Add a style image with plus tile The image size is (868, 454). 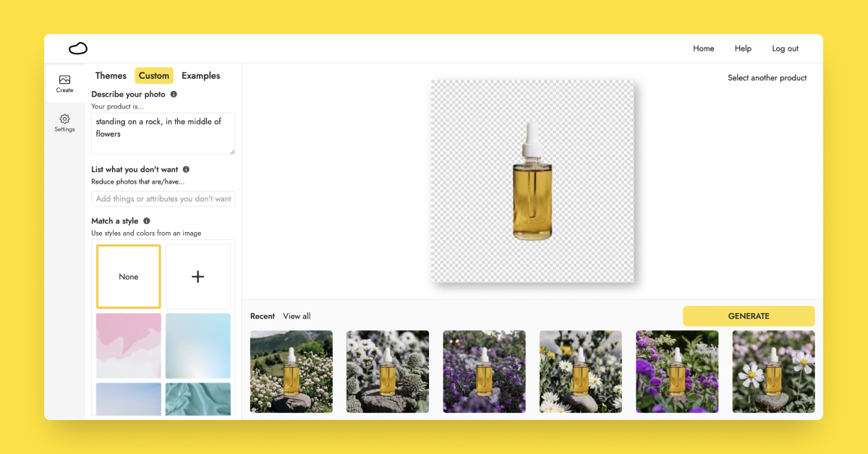pyautogui.click(x=198, y=277)
